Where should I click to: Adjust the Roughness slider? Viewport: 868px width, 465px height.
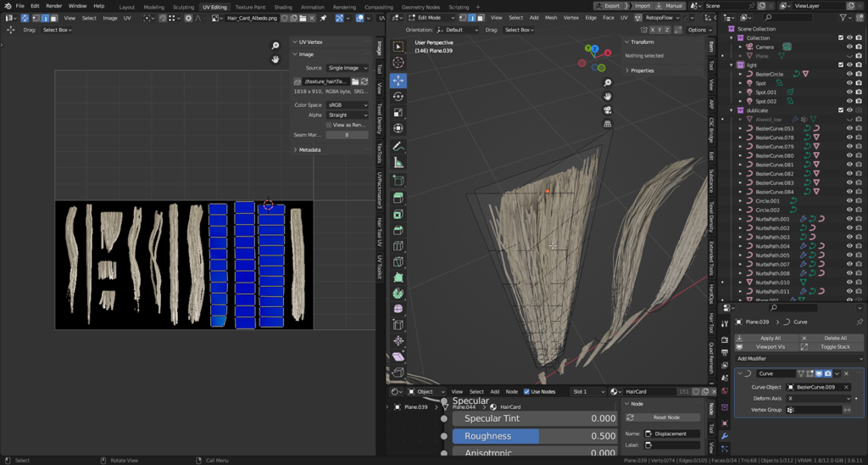534,436
